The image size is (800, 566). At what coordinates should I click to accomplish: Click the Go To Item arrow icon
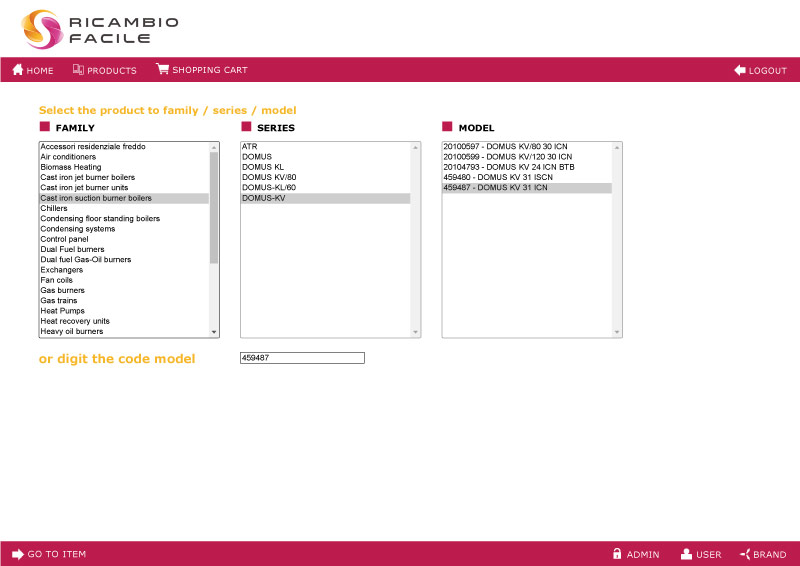pyautogui.click(x=18, y=554)
